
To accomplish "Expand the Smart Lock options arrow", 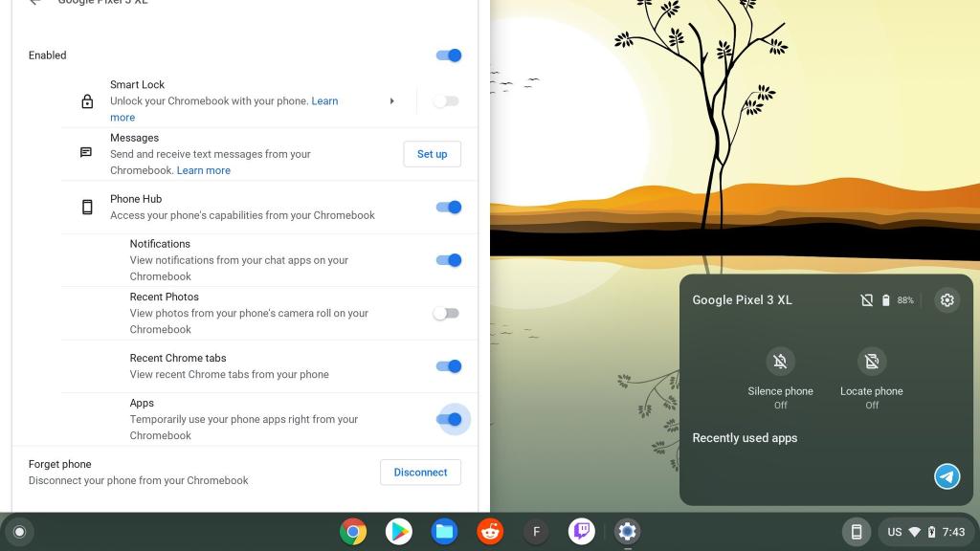I will [x=392, y=100].
